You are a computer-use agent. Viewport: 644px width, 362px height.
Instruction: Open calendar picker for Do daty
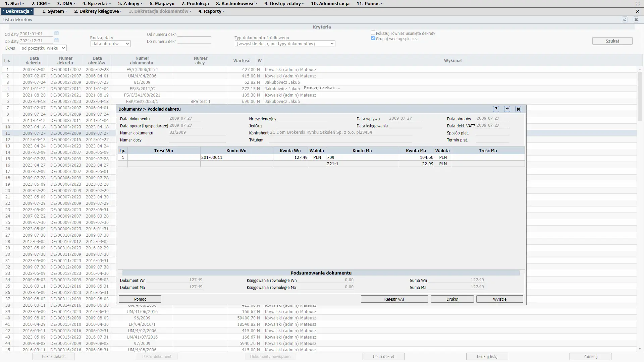pos(56,40)
